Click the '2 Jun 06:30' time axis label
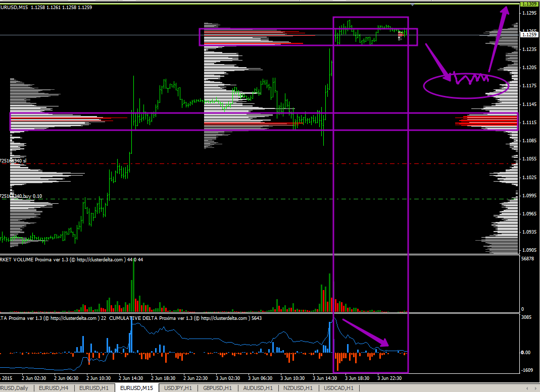 66,378
